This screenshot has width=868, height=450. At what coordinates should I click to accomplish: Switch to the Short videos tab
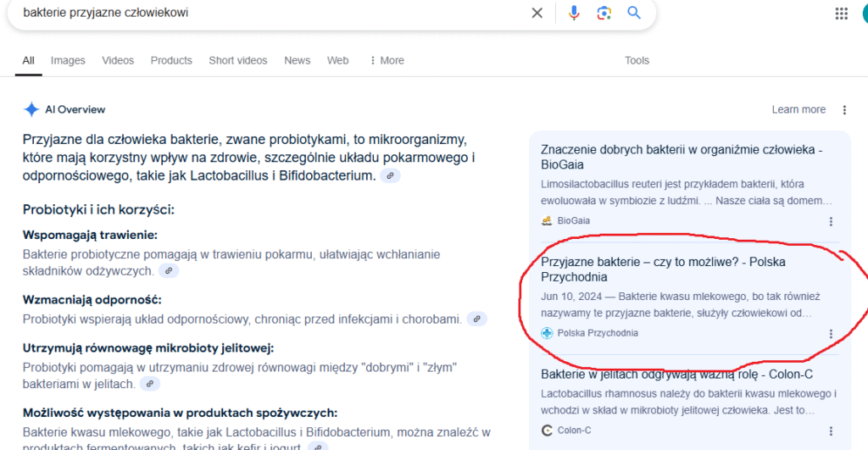point(237,60)
